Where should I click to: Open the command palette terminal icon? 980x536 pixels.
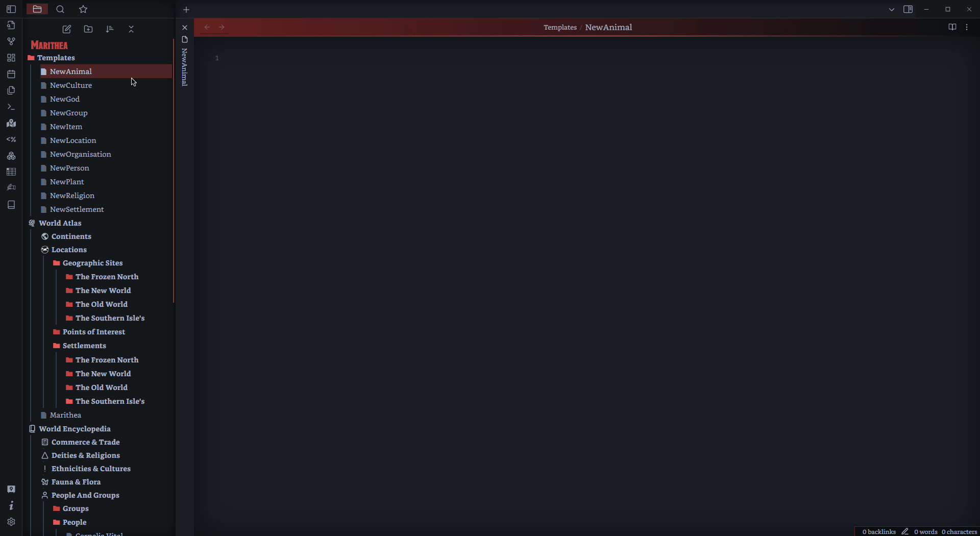pyautogui.click(x=11, y=107)
